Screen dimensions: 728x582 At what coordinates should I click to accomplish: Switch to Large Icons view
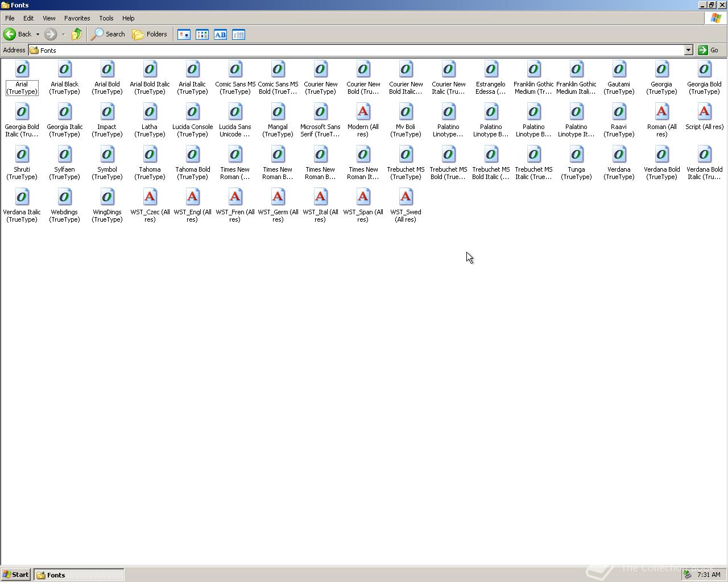[184, 35]
